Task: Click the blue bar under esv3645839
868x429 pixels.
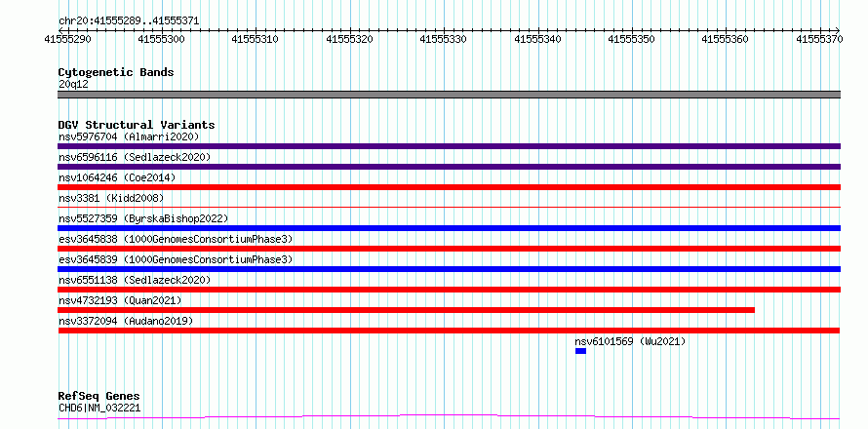Action: (x=449, y=269)
